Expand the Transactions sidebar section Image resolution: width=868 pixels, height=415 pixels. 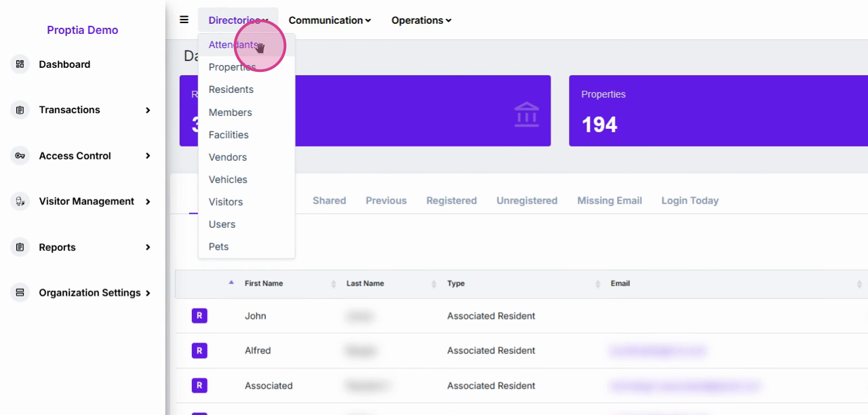click(x=148, y=110)
